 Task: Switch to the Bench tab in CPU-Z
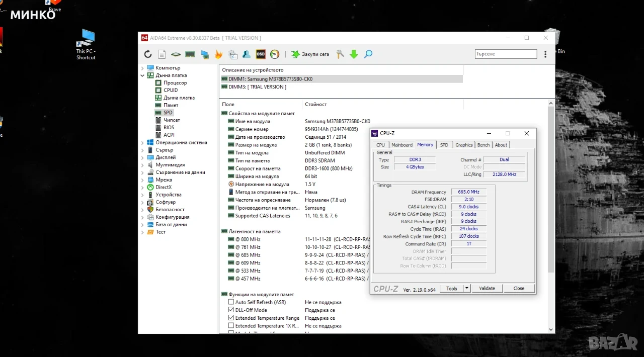click(x=484, y=145)
